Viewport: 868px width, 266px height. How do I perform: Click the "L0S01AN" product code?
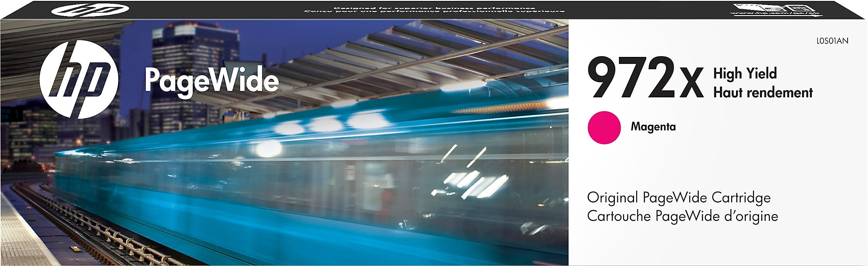tap(832, 41)
